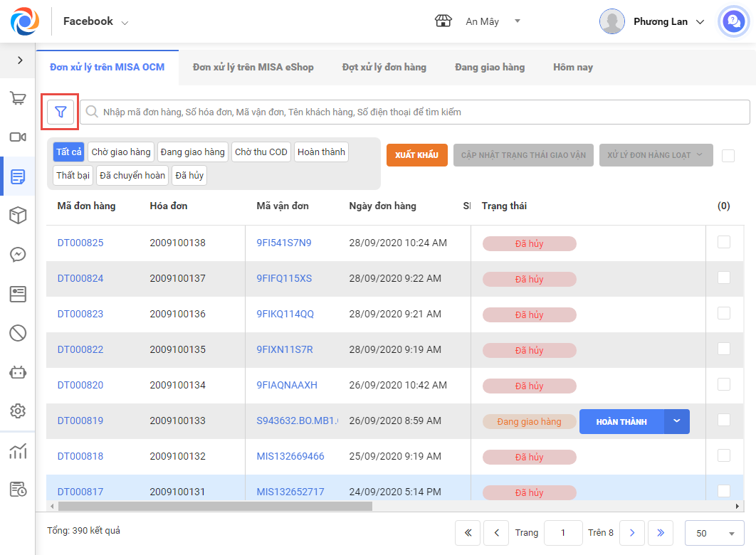Viewport: 756px width, 555px height.
Task: Open the page size 50 dropdown
Action: tap(714, 533)
